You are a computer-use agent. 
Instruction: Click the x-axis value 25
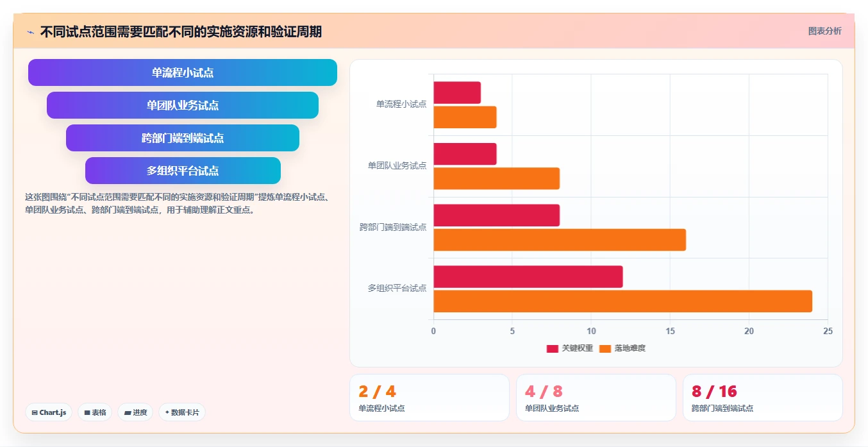(828, 331)
